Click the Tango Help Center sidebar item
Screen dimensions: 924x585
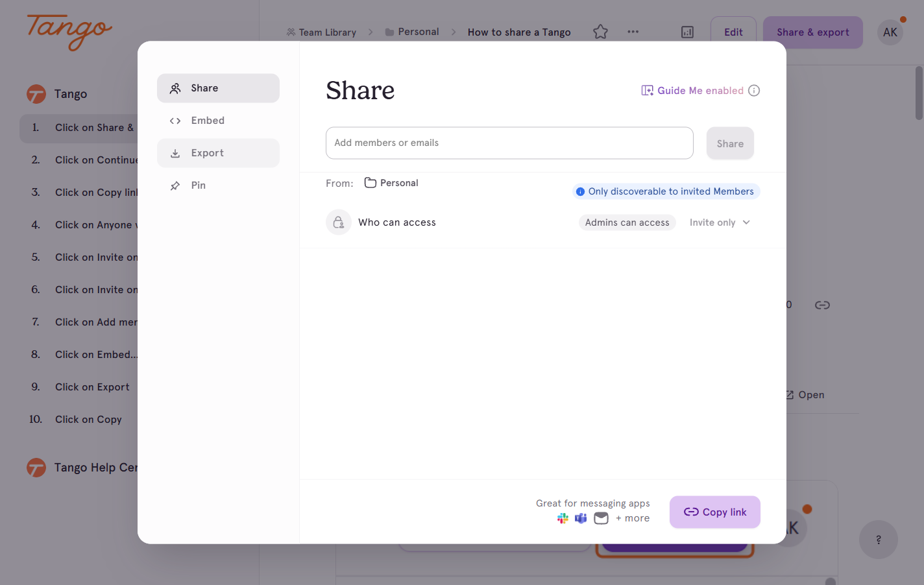point(82,468)
